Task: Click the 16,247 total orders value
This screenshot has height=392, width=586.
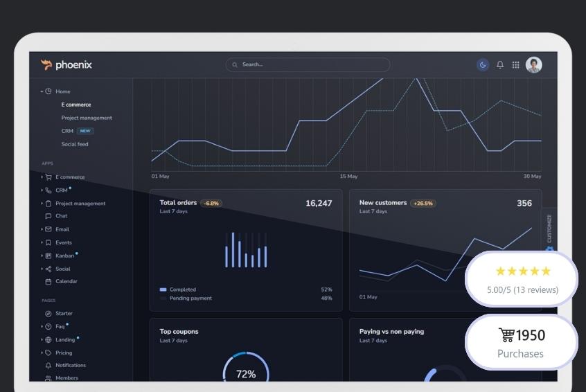Action: point(319,204)
